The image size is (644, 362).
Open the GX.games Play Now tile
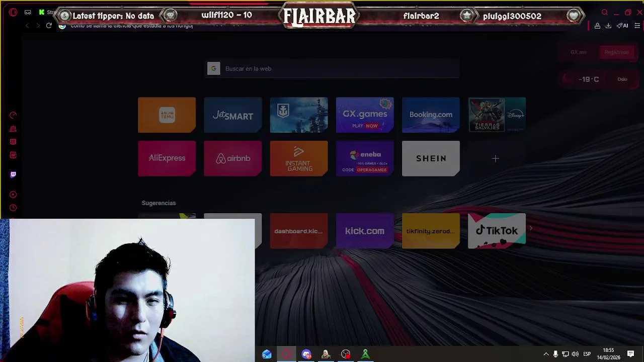pos(365,115)
